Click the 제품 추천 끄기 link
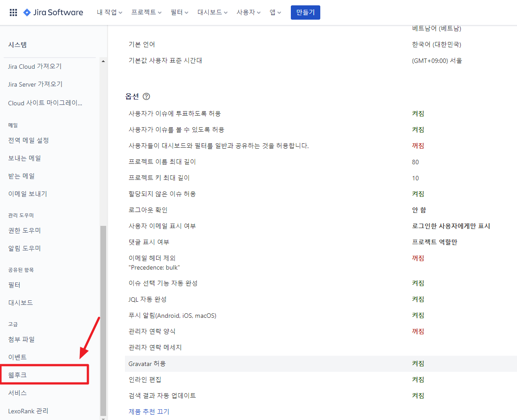The width and height of the screenshot is (517, 420). [x=149, y=412]
